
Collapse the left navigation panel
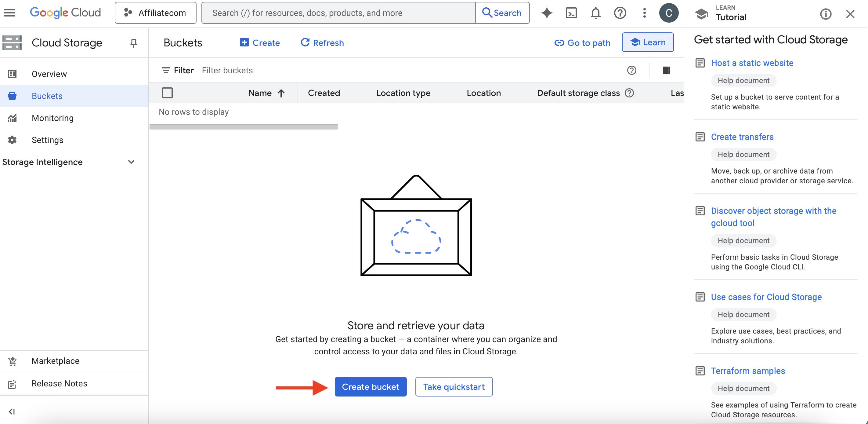point(12,411)
